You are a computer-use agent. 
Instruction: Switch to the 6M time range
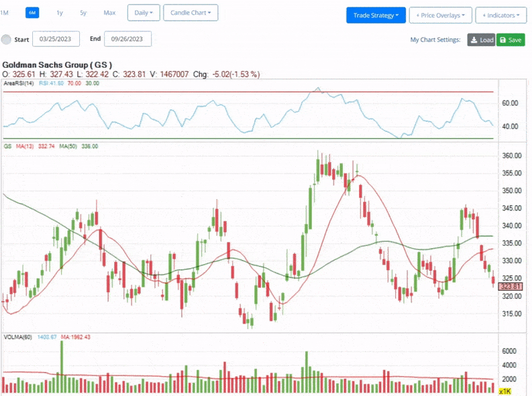[x=32, y=13]
